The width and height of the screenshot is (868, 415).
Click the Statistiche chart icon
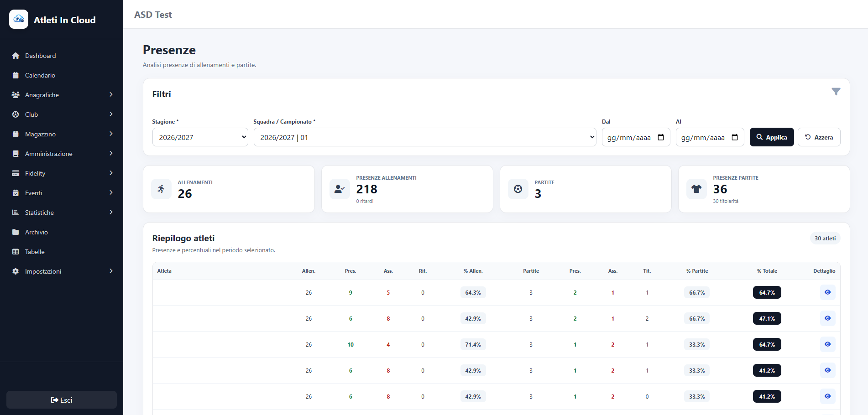16,213
